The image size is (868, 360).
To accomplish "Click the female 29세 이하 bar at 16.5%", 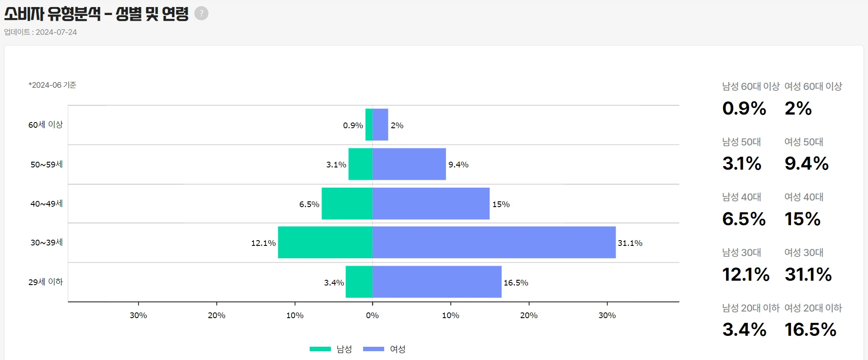I will pos(437,282).
